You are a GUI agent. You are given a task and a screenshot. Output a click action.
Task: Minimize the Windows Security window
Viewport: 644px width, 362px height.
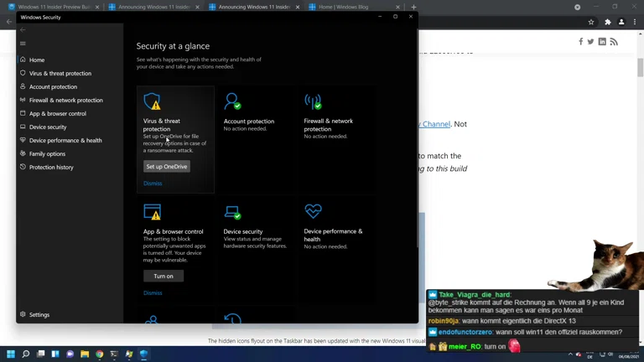[x=380, y=17]
